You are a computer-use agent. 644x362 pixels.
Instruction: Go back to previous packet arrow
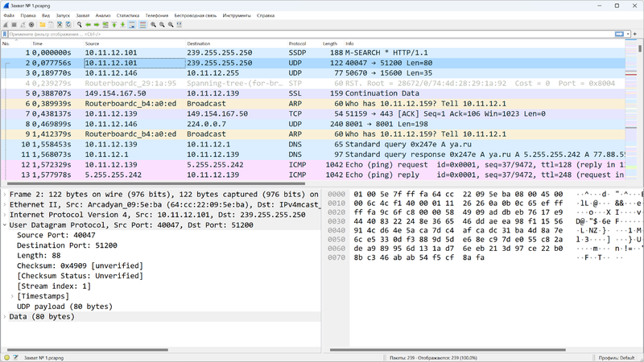pyautogui.click(x=88, y=25)
